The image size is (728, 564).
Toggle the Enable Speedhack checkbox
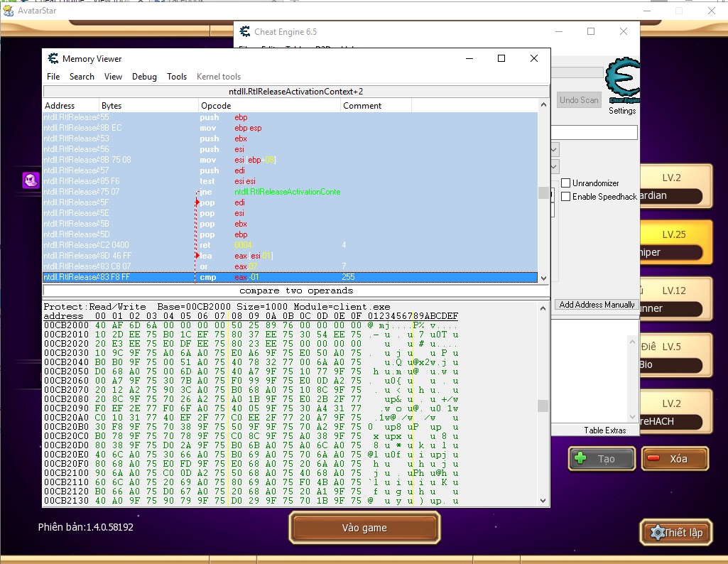pos(566,197)
